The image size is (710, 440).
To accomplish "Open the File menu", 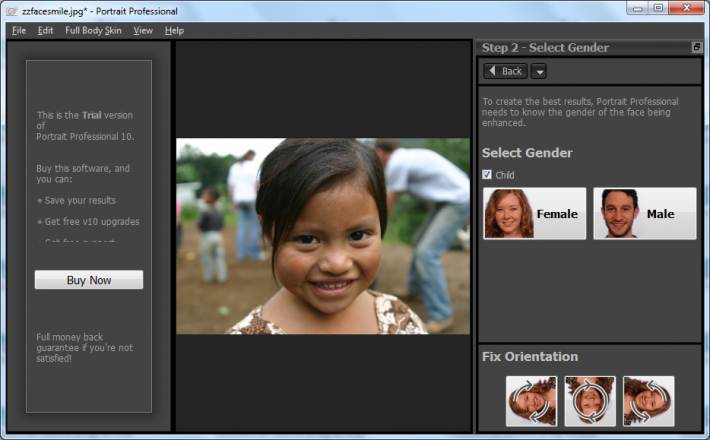I will point(19,30).
